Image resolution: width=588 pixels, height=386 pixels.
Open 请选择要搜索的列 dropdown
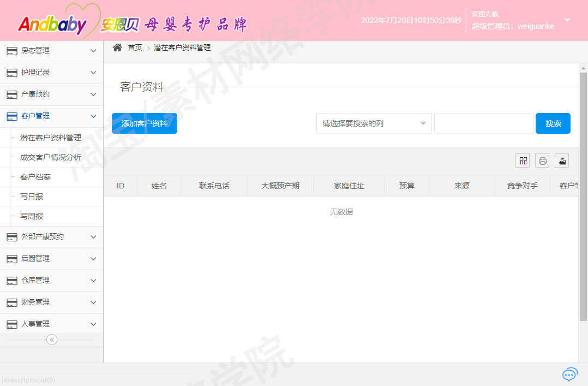pos(374,123)
